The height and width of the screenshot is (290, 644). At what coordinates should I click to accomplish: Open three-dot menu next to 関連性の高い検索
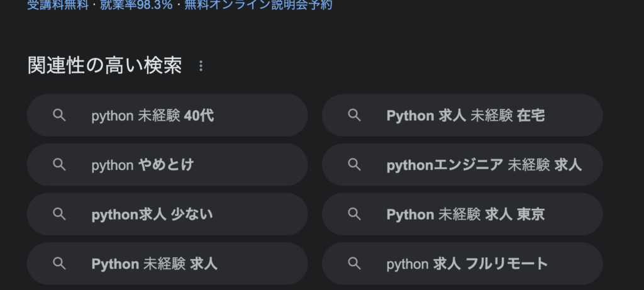point(201,65)
